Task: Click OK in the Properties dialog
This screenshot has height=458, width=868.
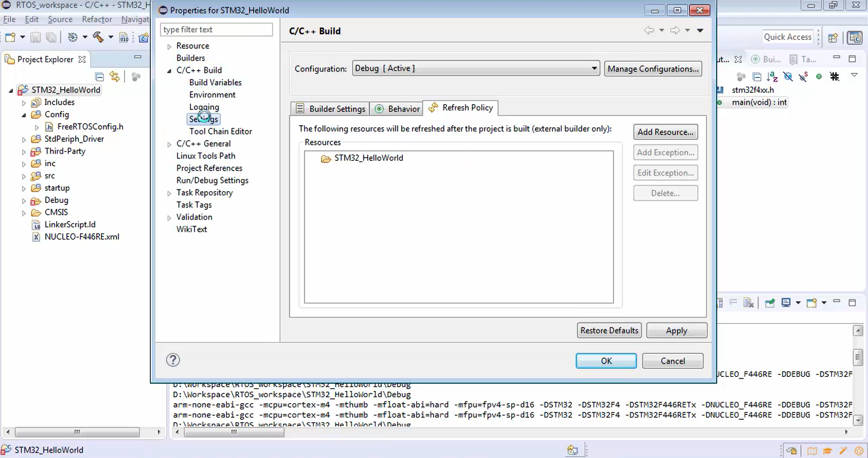Action: coord(606,361)
